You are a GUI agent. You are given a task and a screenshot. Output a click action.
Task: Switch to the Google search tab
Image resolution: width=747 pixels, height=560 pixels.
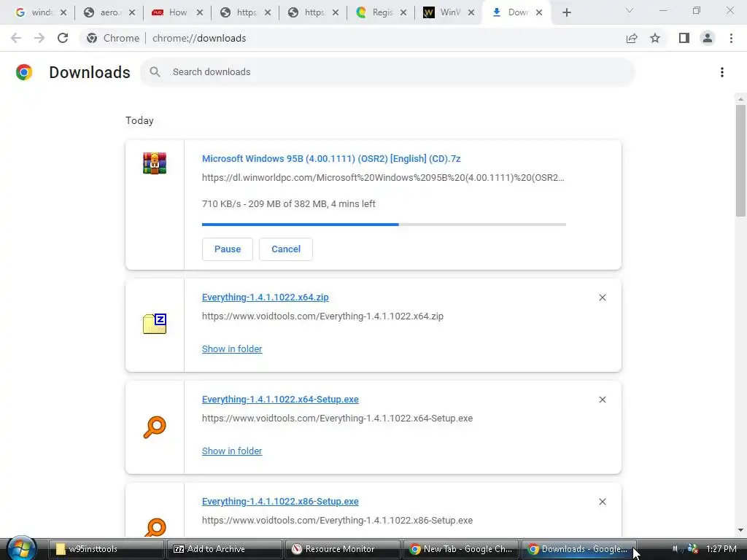click(x=34, y=12)
